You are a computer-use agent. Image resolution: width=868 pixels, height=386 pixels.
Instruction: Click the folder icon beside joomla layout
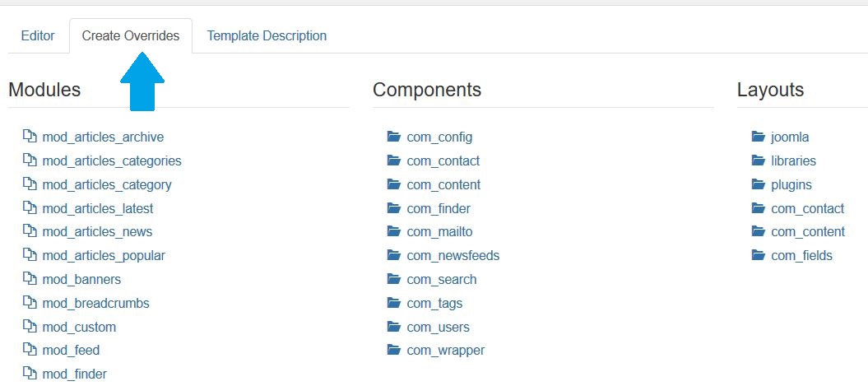pyautogui.click(x=759, y=137)
